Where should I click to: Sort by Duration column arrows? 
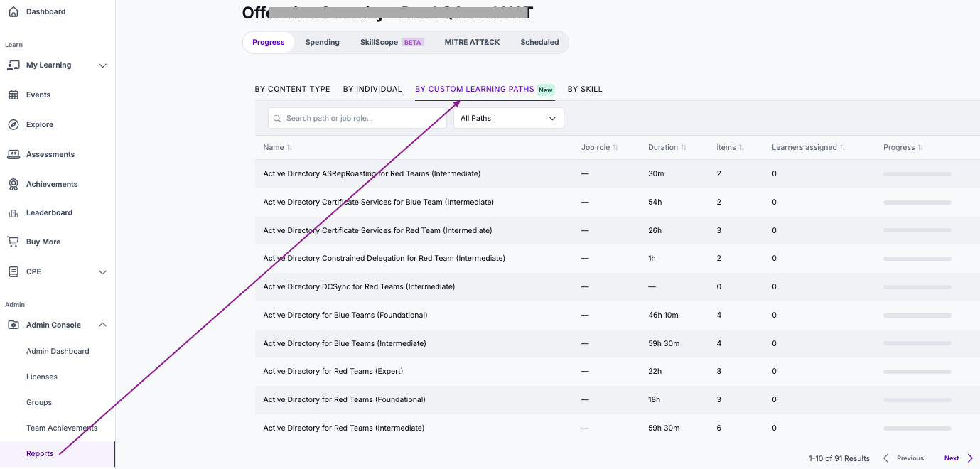pyautogui.click(x=684, y=148)
